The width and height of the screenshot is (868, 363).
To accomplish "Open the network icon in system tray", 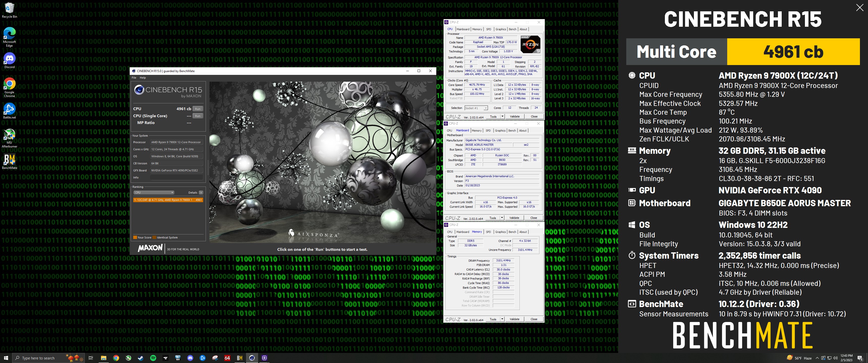I will tap(829, 358).
